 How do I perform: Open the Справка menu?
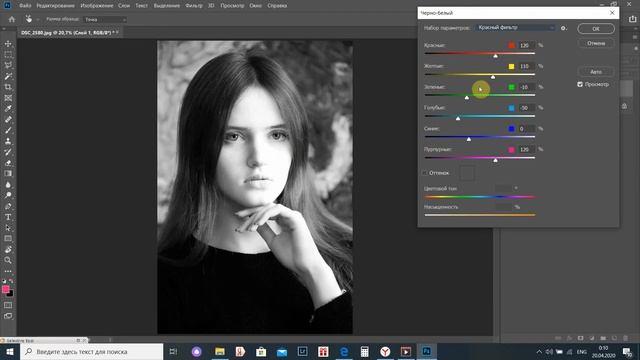tap(277, 6)
